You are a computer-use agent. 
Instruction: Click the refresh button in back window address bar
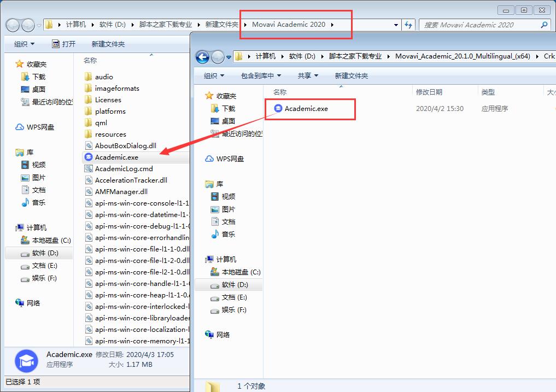(x=408, y=25)
